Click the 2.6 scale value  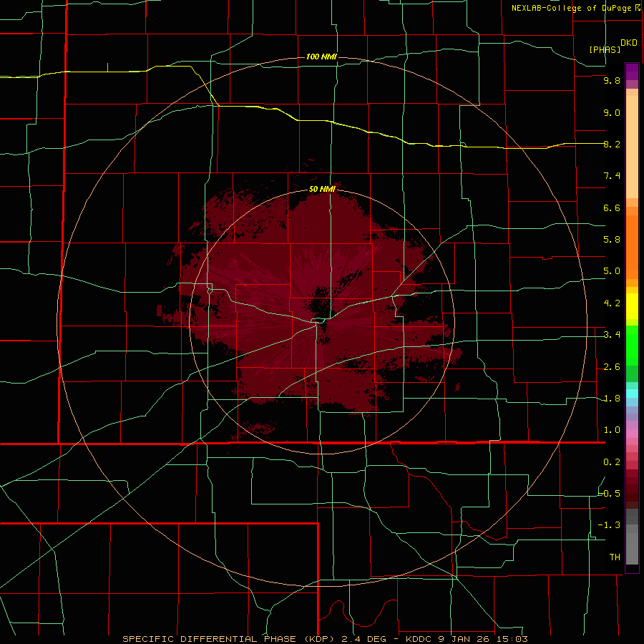pyautogui.click(x=612, y=367)
